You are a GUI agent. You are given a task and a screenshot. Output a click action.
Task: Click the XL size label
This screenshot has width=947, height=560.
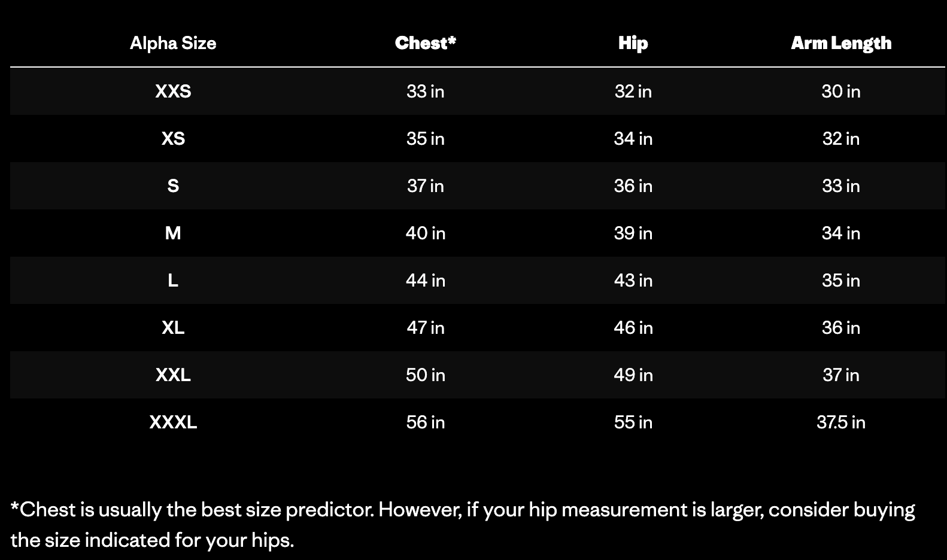point(173,327)
